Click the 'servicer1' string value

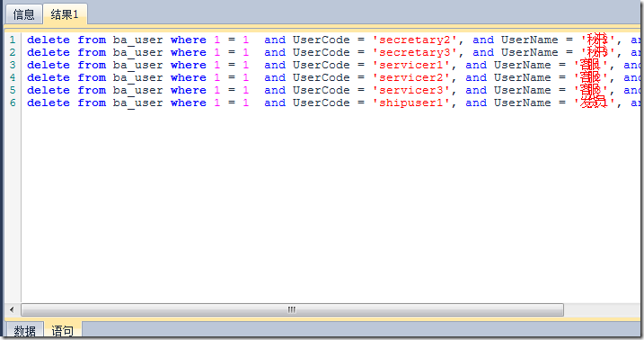411,65
